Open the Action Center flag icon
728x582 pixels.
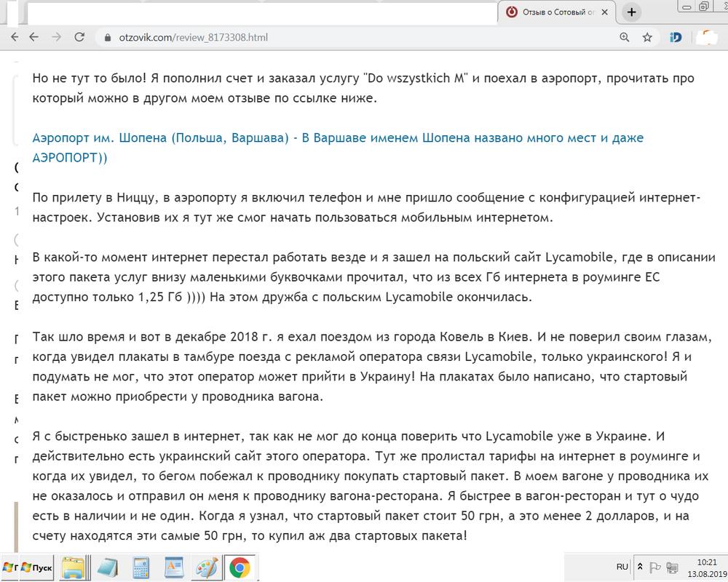click(654, 567)
